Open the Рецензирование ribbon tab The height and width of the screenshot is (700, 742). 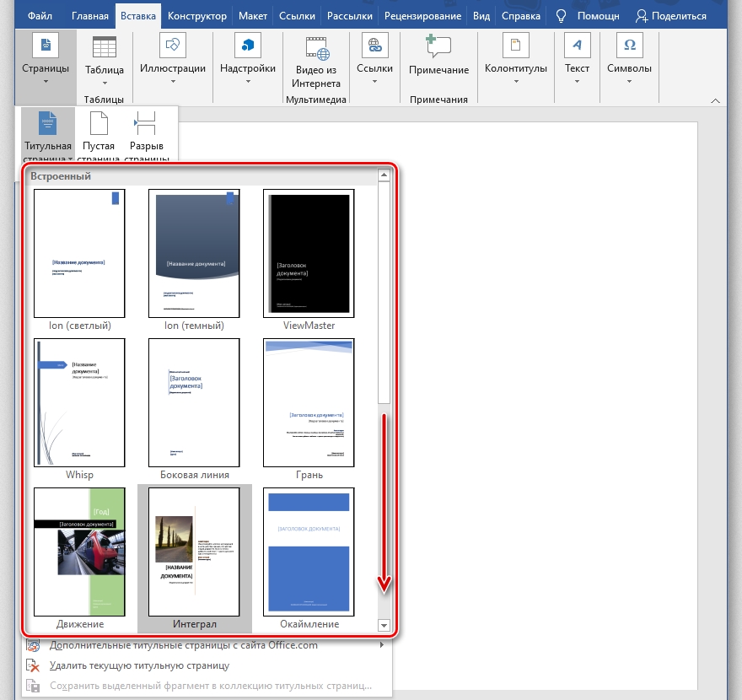pos(422,16)
